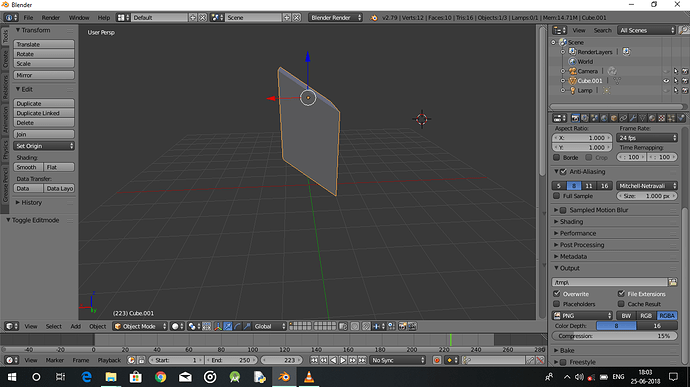Click the Translate button
Viewport: 690px width, 387px height.
(44, 44)
